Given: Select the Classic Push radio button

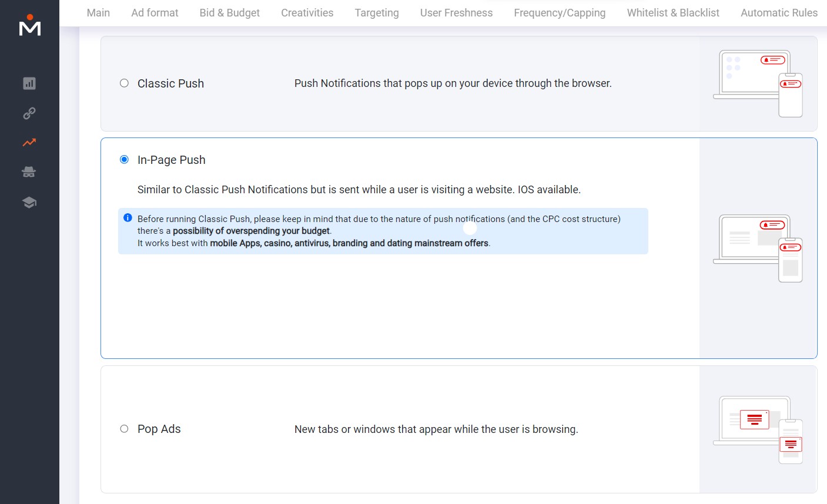Looking at the screenshot, I should click(x=124, y=83).
